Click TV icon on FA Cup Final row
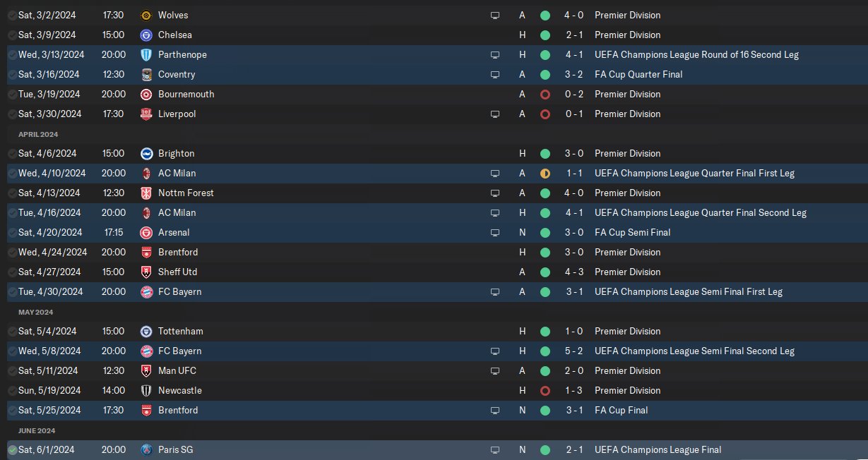 (x=495, y=410)
